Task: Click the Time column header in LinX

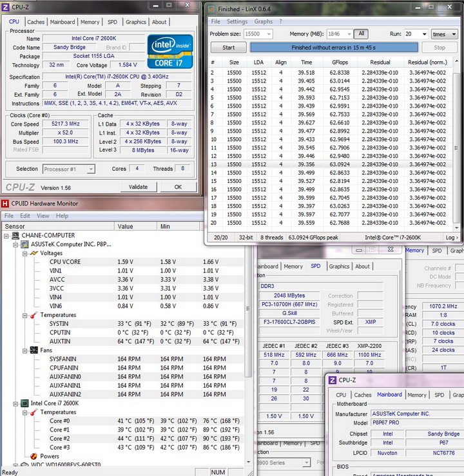Action: tap(306, 62)
